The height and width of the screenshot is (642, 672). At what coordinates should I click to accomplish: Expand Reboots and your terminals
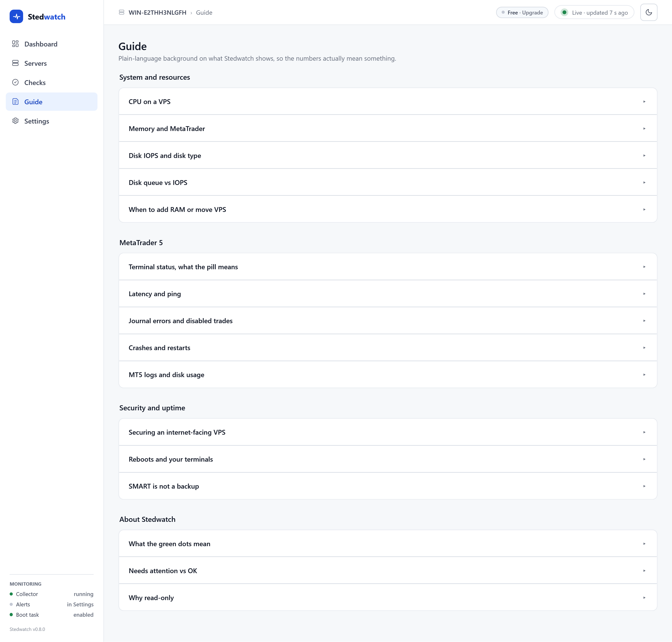[388, 459]
